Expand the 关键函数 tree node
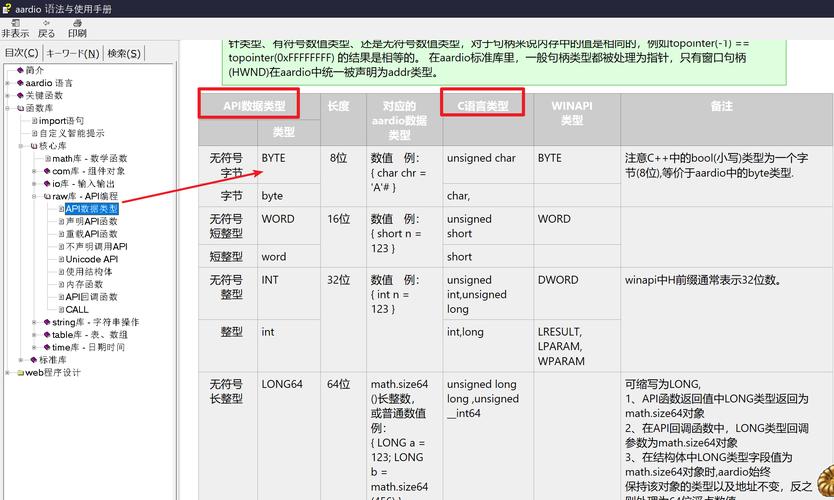 [7, 96]
